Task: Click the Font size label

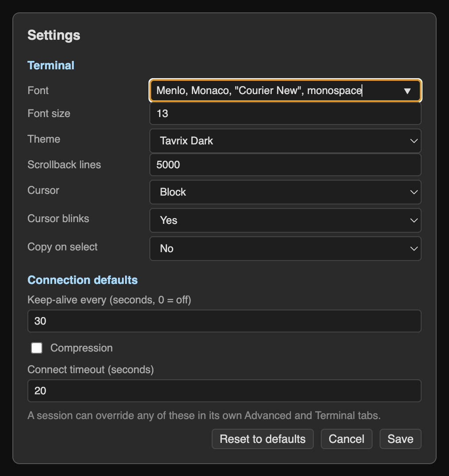Action: (49, 113)
